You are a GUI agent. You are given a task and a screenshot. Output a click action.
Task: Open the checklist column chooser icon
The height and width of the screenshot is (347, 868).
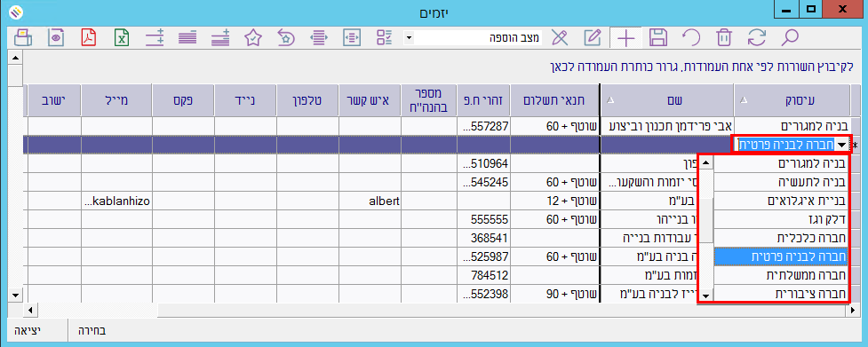(384, 37)
